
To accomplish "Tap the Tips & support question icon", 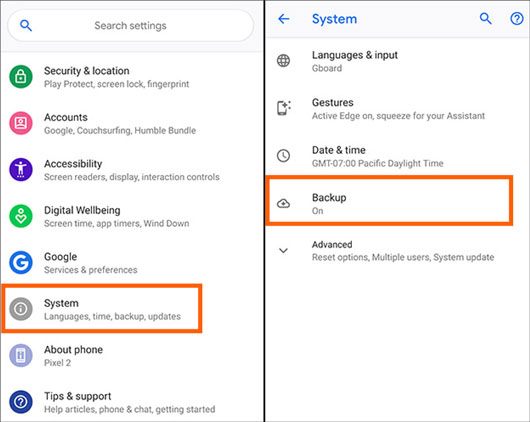I will click(x=21, y=402).
